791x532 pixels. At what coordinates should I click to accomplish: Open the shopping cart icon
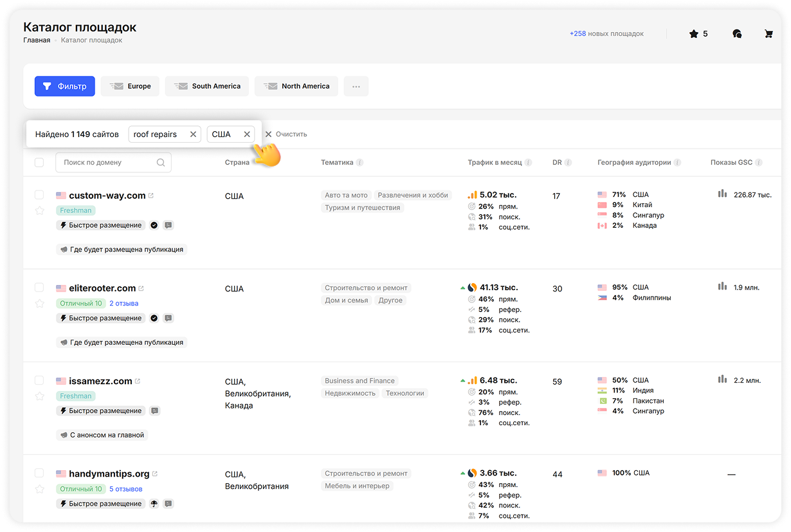click(768, 34)
